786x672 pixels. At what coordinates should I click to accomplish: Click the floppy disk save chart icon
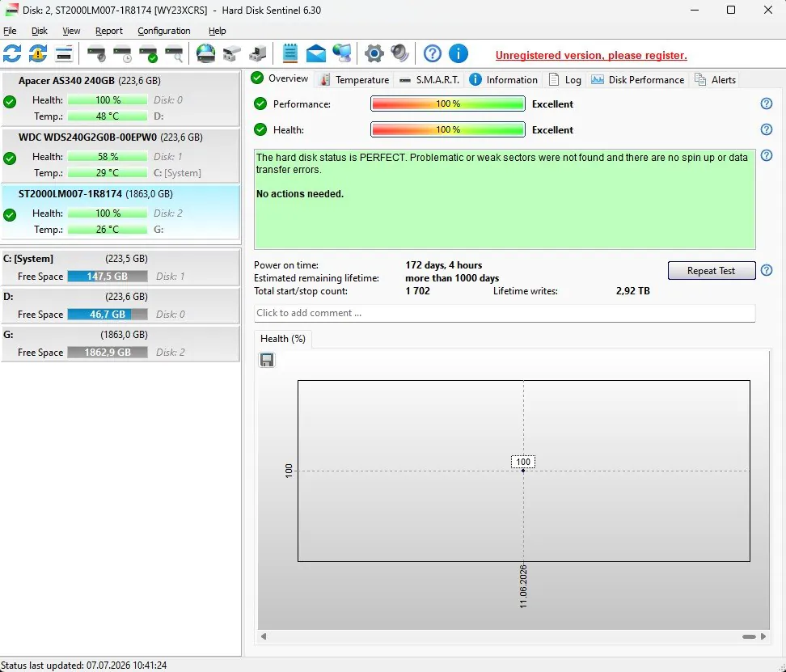(x=267, y=361)
